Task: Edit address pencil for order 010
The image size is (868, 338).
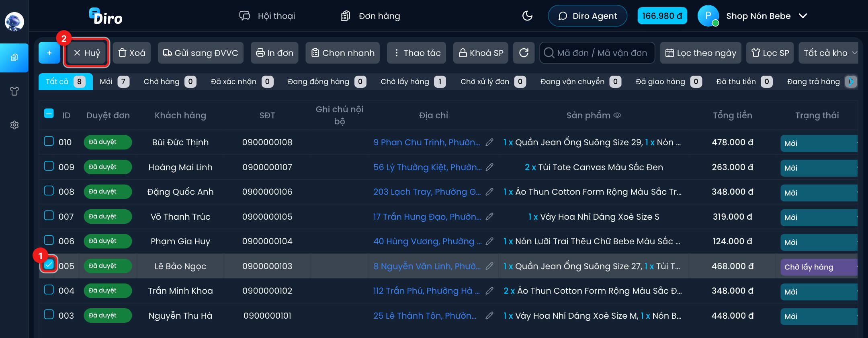Action: click(x=489, y=142)
